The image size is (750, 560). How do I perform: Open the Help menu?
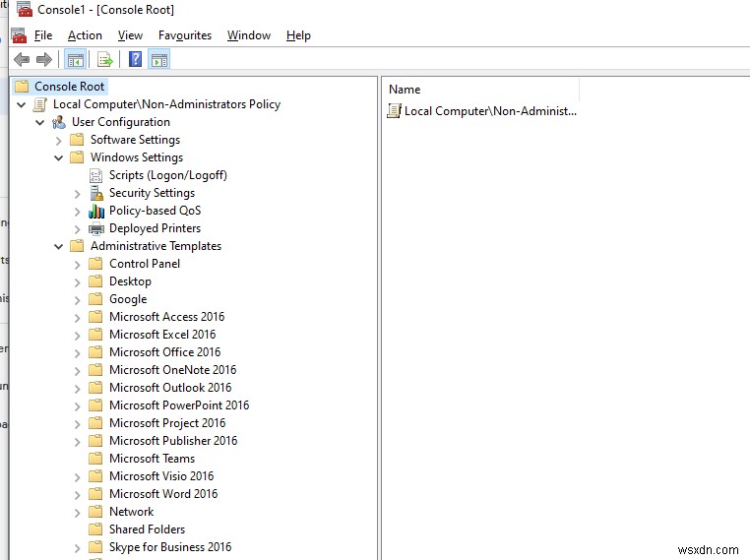[298, 35]
